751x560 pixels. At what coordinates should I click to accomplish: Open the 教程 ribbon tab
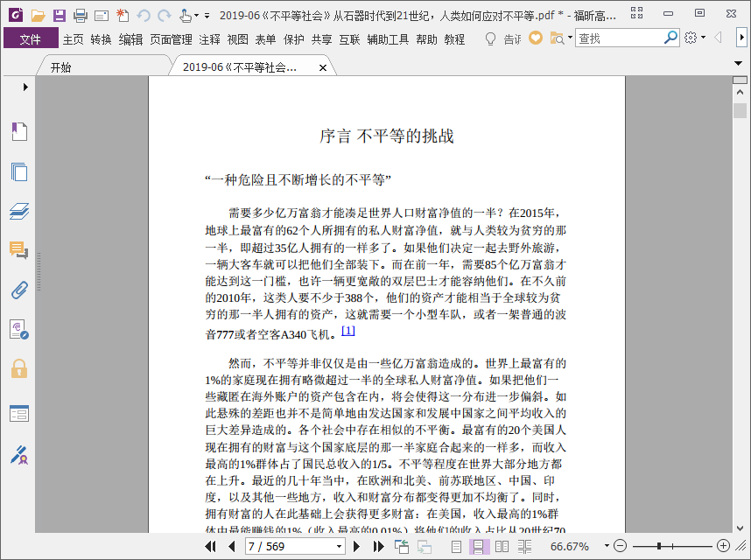[x=454, y=39]
